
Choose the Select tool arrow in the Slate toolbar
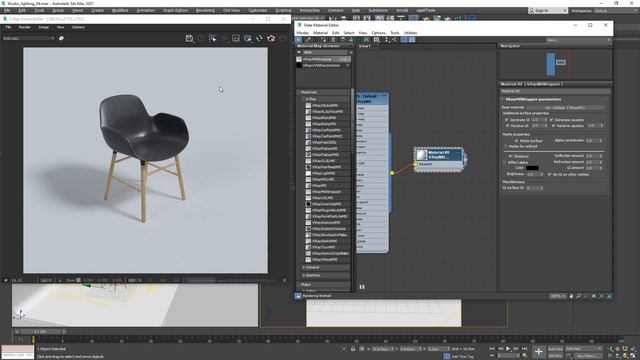(x=298, y=40)
